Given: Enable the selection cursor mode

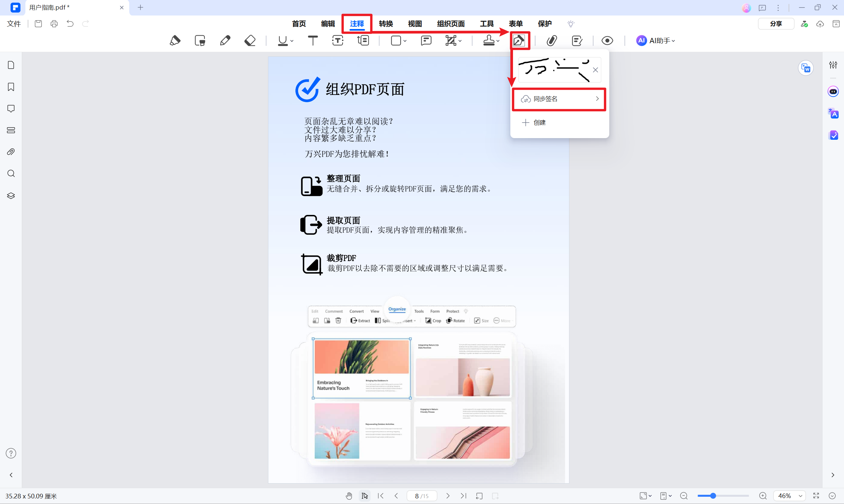Looking at the screenshot, I should pos(364,496).
